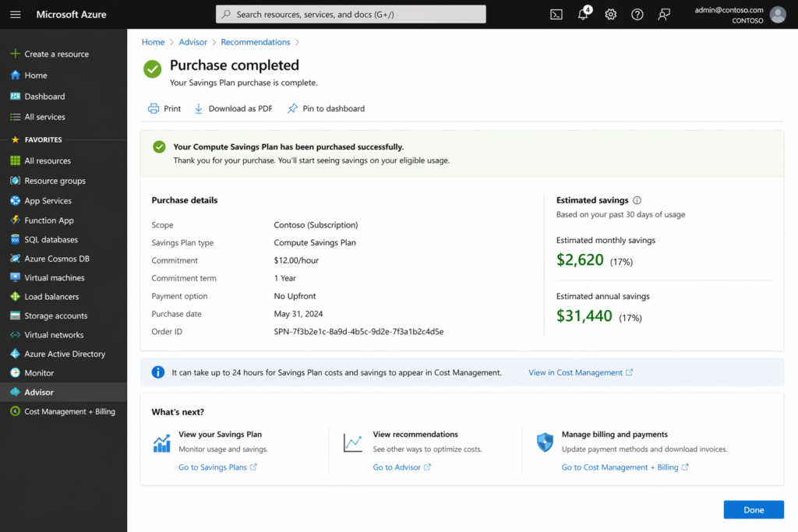This screenshot has width=798, height=532.
Task: Click the Done button
Action: tap(753, 509)
